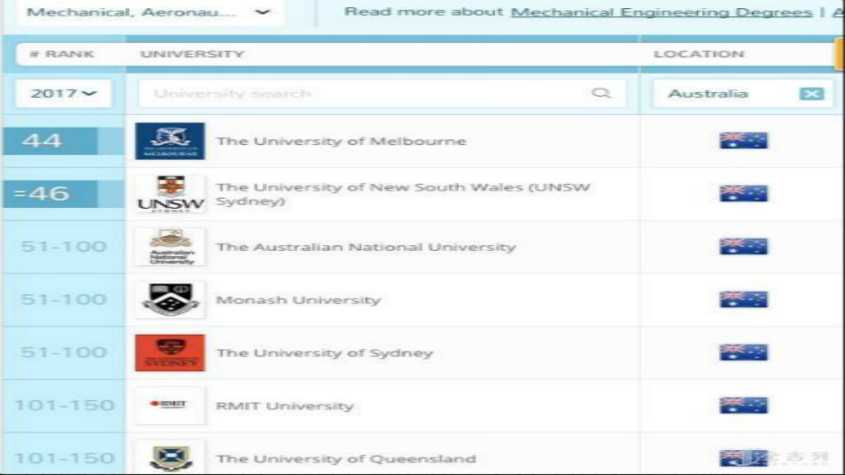Sort by the # RANK column header
Viewport: 845px width, 475px height.
(x=61, y=54)
